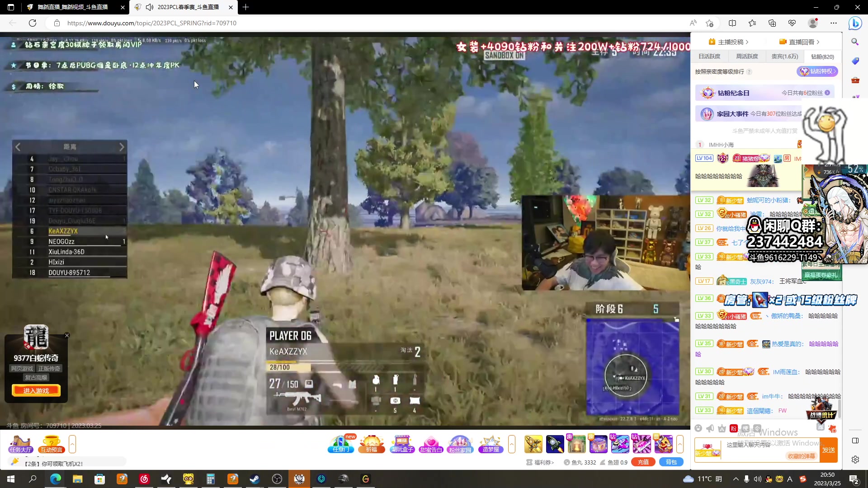Open 福利券 coupons link
868x488 pixels.
tap(540, 462)
